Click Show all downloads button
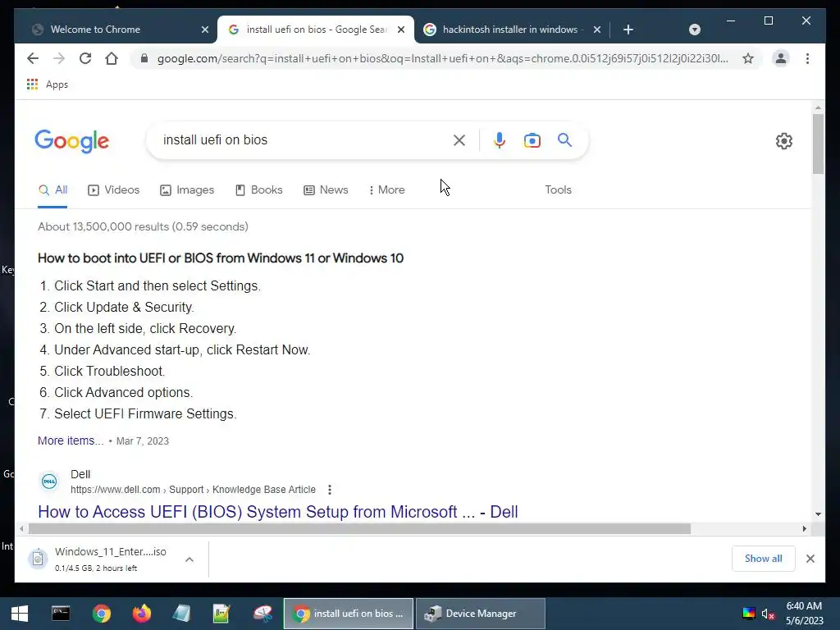 (763, 558)
